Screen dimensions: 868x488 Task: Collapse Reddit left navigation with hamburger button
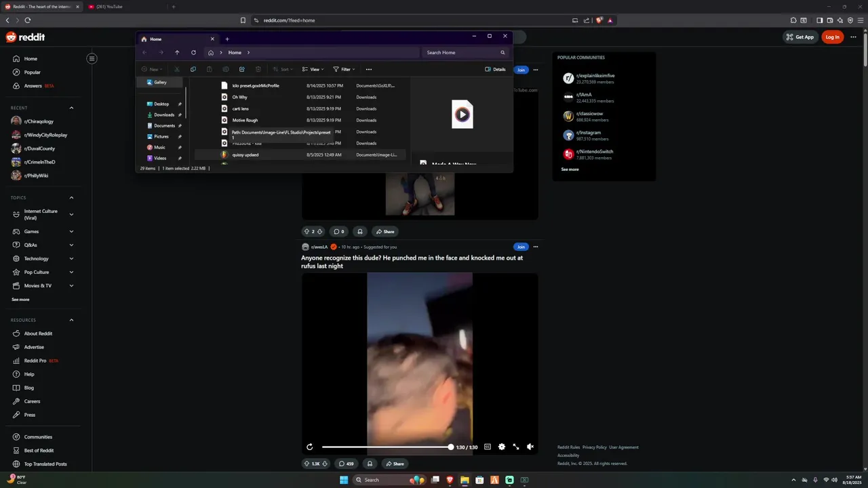(92, 59)
